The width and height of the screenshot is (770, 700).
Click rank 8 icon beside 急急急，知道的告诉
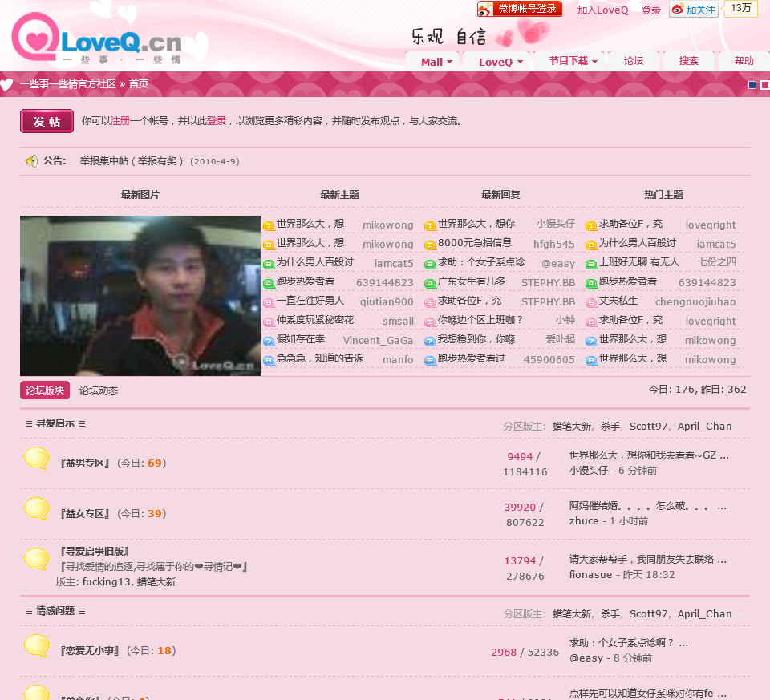click(269, 360)
